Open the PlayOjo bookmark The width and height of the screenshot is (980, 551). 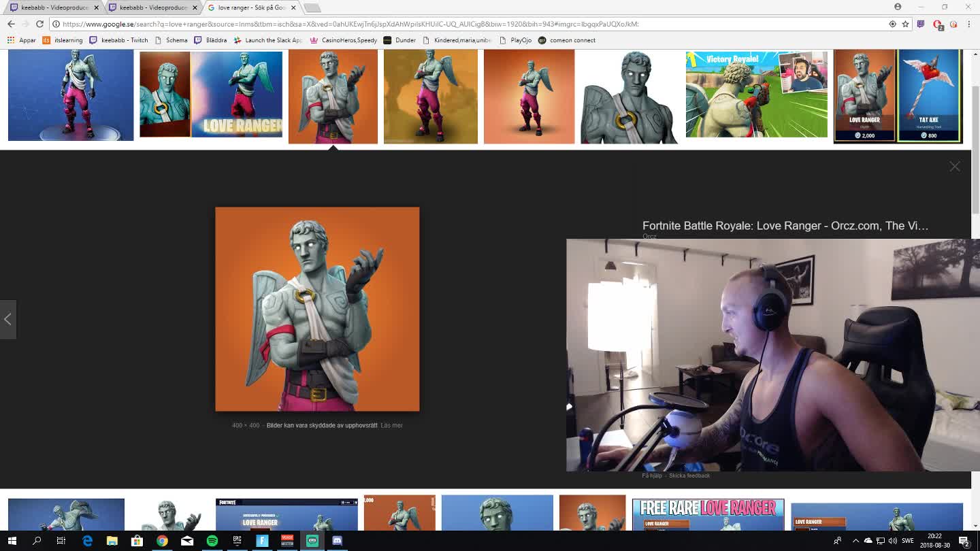(x=515, y=40)
